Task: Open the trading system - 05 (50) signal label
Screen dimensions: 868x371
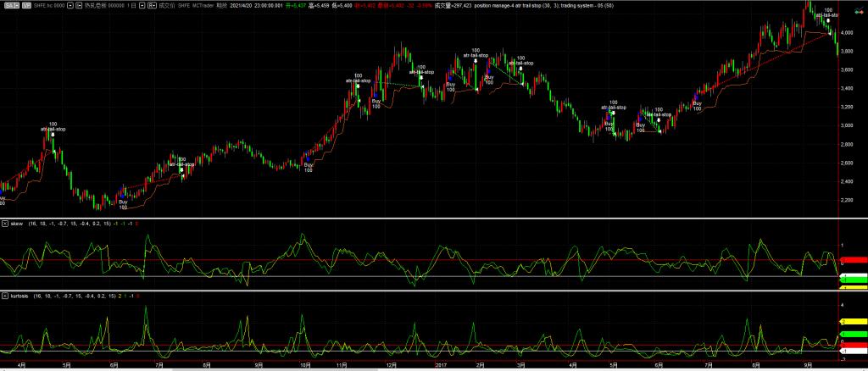Action: coord(587,5)
